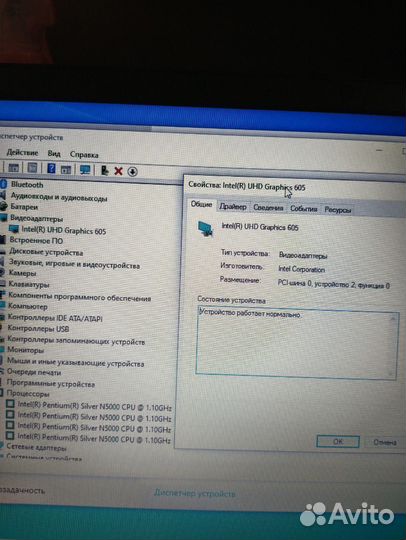406x540 pixels.
Task: Click inside the Состояние устройства status box
Action: click(297, 343)
